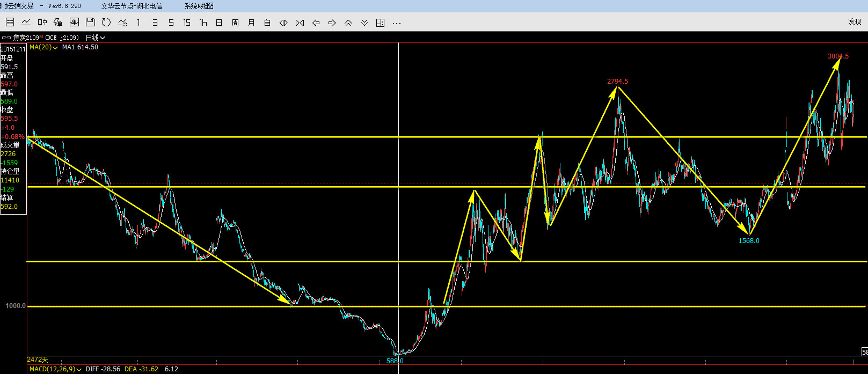Open the drawing line tools icon

coord(122,23)
